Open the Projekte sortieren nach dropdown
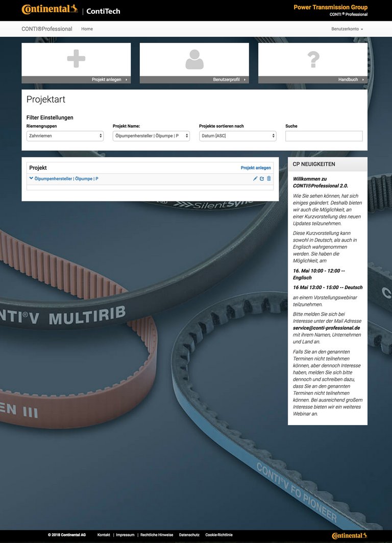The height and width of the screenshot is (543, 392). coord(237,136)
